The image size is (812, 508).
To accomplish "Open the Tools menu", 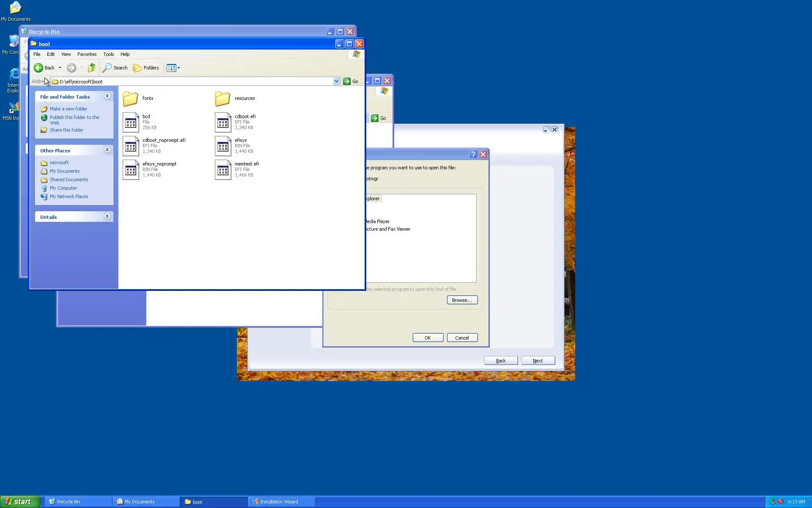I will (108, 54).
